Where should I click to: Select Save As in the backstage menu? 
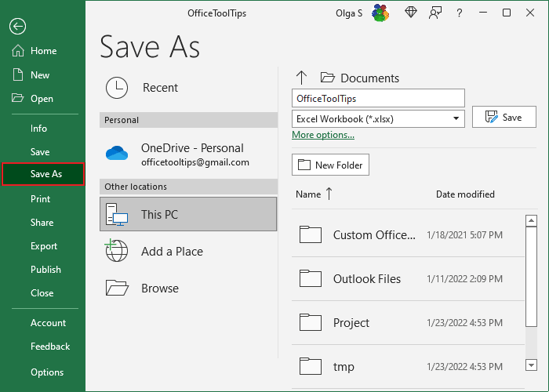[42, 174]
